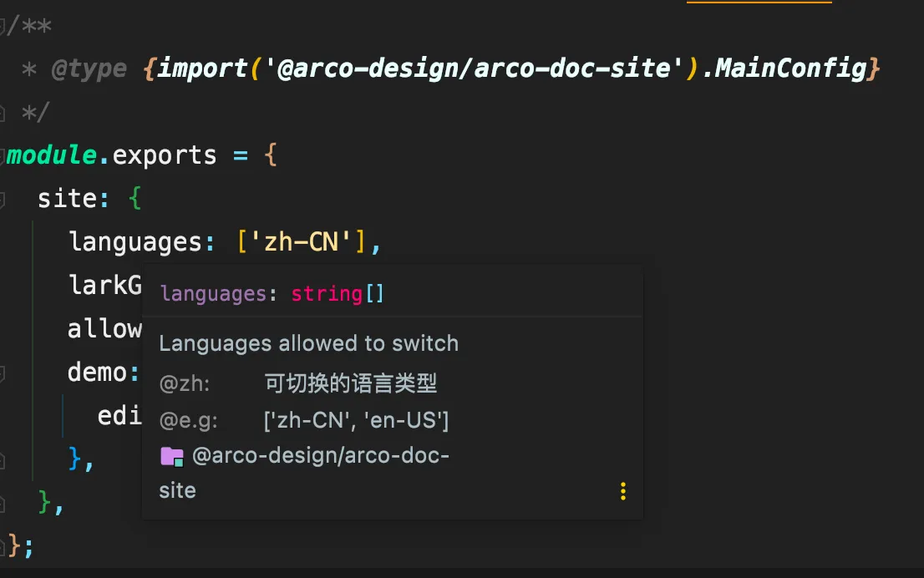Click 'string' type in tooltip signature
The height and width of the screenshot is (578, 924).
pyautogui.click(x=327, y=293)
